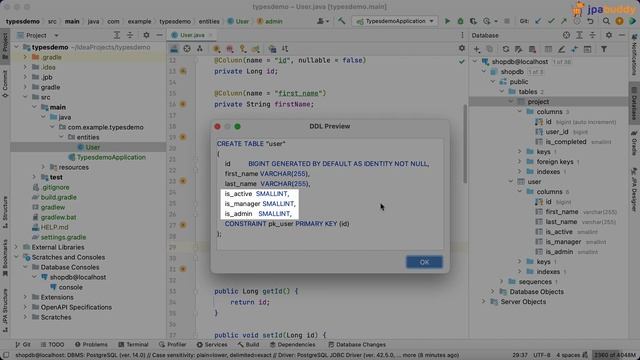Start debugging with the bug icon
This screenshot has width=640, height=360.
(460, 21)
